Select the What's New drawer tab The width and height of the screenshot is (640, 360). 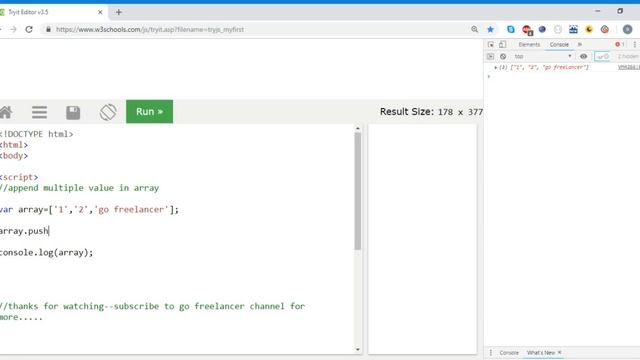click(540, 353)
